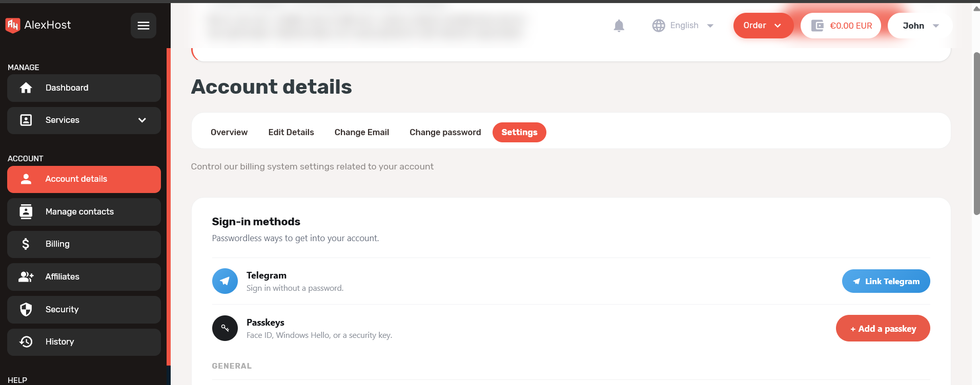Click the Link Telegram button
This screenshot has width=980, height=385.
[886, 281]
